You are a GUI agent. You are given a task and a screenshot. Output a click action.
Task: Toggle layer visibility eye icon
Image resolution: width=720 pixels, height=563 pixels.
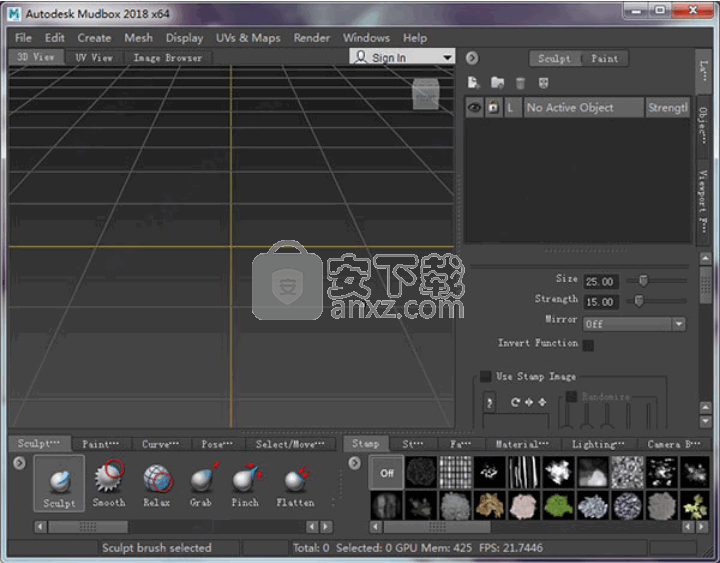(474, 107)
